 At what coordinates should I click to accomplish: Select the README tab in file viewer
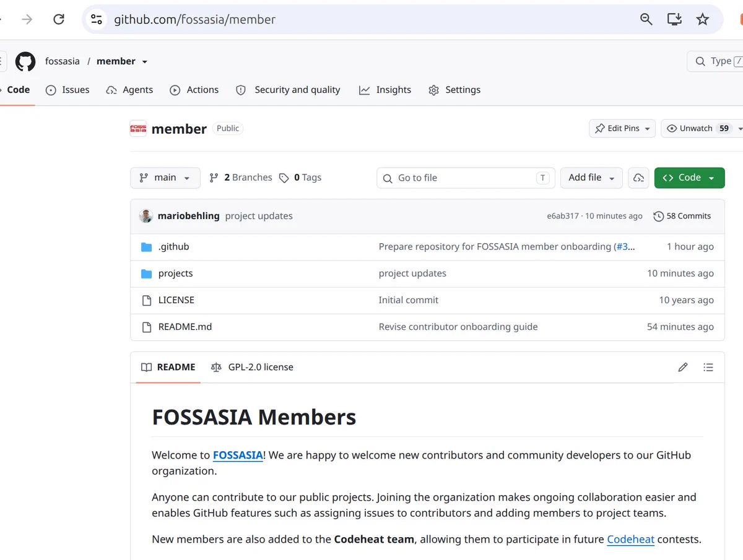coord(168,368)
